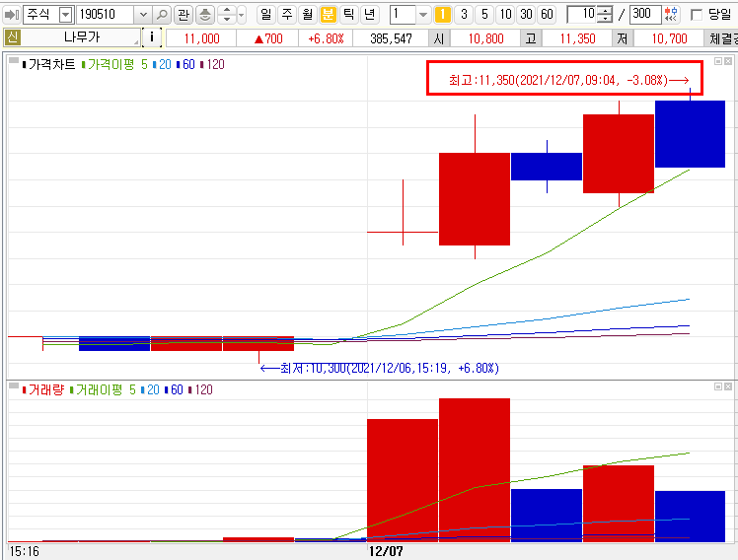This screenshot has height=560, width=738.
Task: Click the 120-period price average legend
Action: [x=212, y=64]
